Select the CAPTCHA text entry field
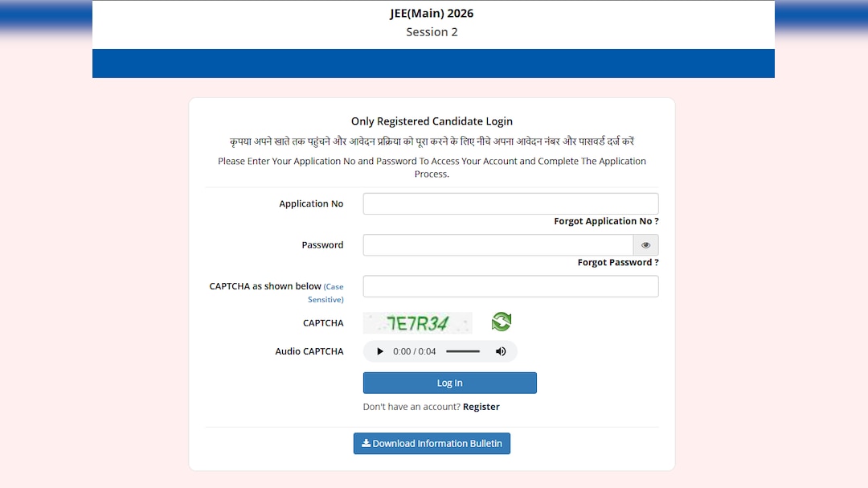 click(x=510, y=286)
